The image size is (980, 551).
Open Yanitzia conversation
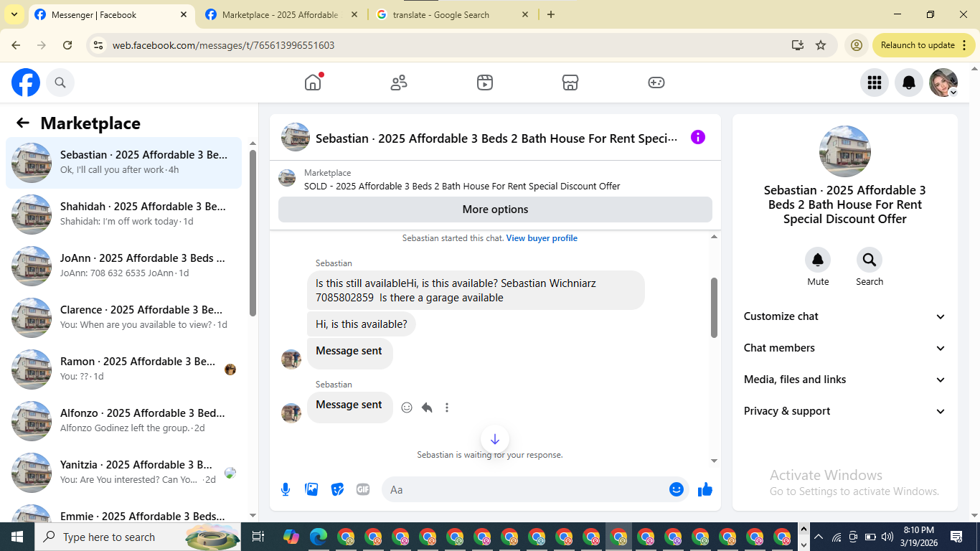[123, 473]
